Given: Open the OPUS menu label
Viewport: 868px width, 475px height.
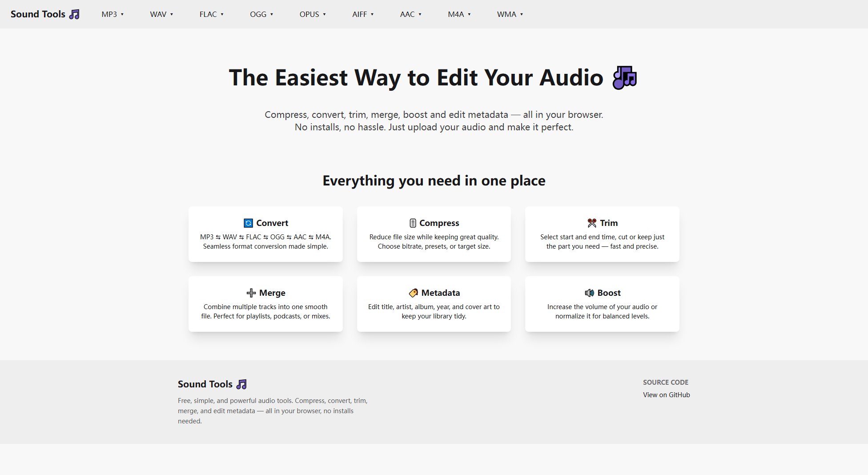Looking at the screenshot, I should 309,14.
